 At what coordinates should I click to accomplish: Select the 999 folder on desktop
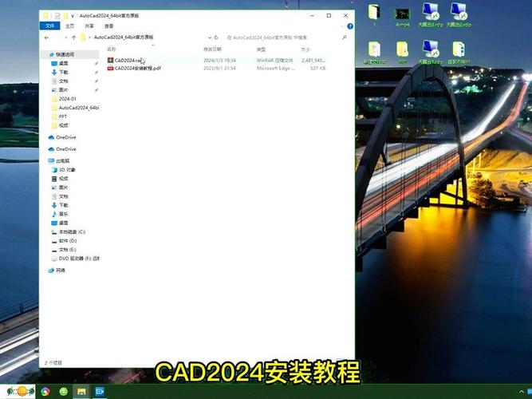tap(403, 53)
